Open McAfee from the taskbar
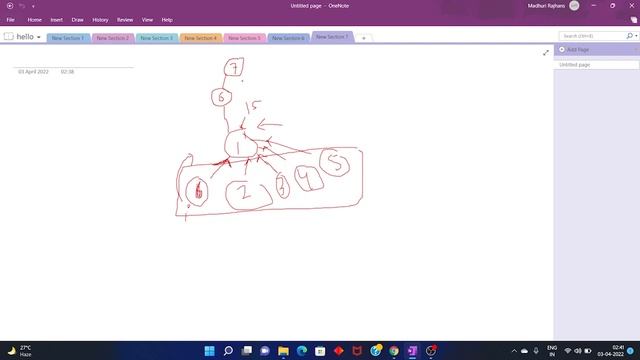This screenshot has width=640, height=360. 357,351
